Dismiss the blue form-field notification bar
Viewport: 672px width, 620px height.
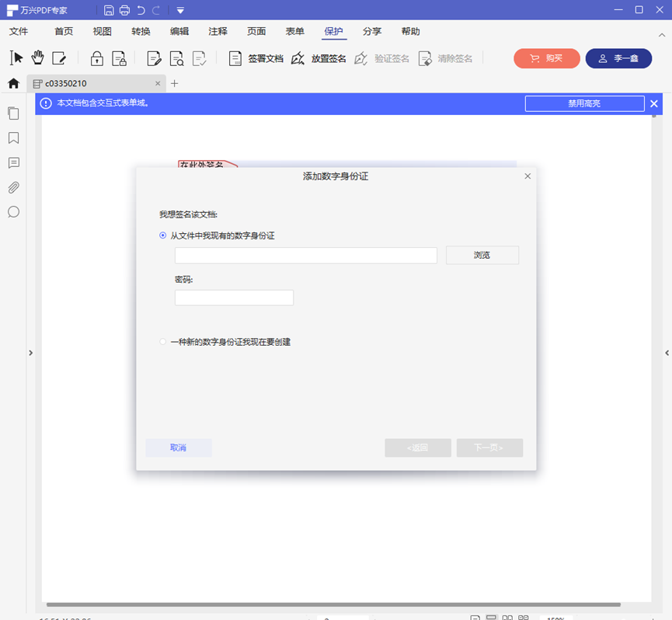[654, 103]
